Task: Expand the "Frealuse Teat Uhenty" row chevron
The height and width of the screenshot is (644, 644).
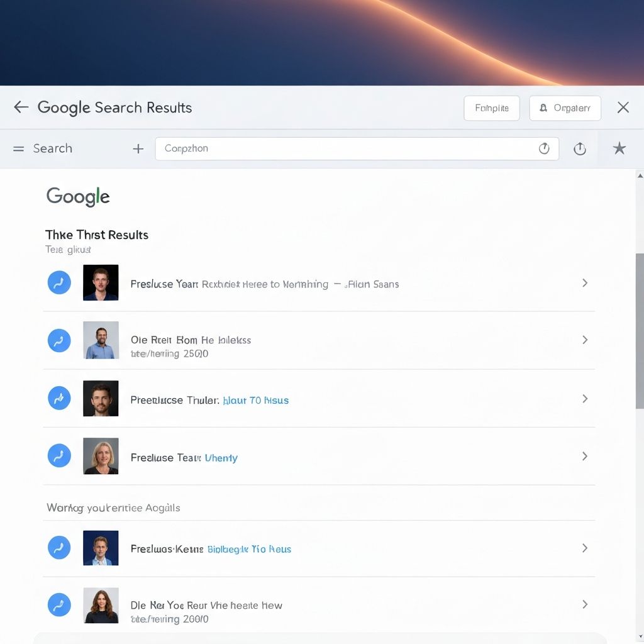Action: pos(585,456)
